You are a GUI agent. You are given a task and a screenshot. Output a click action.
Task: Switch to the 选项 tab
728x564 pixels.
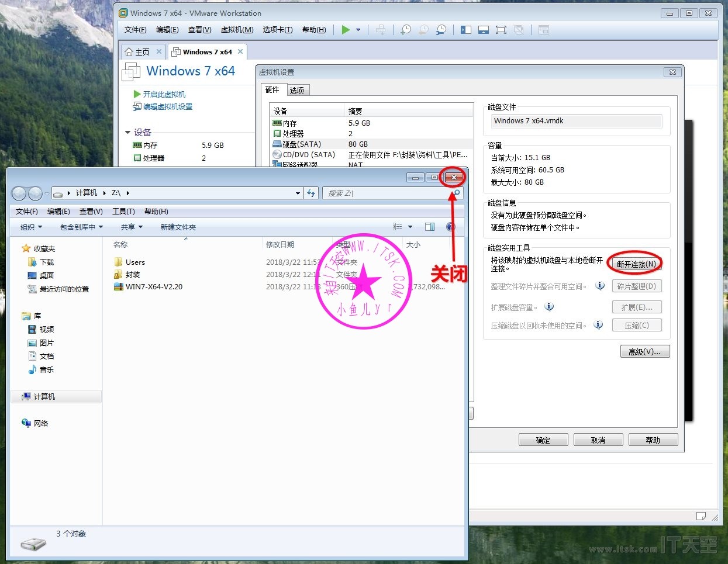pos(297,90)
